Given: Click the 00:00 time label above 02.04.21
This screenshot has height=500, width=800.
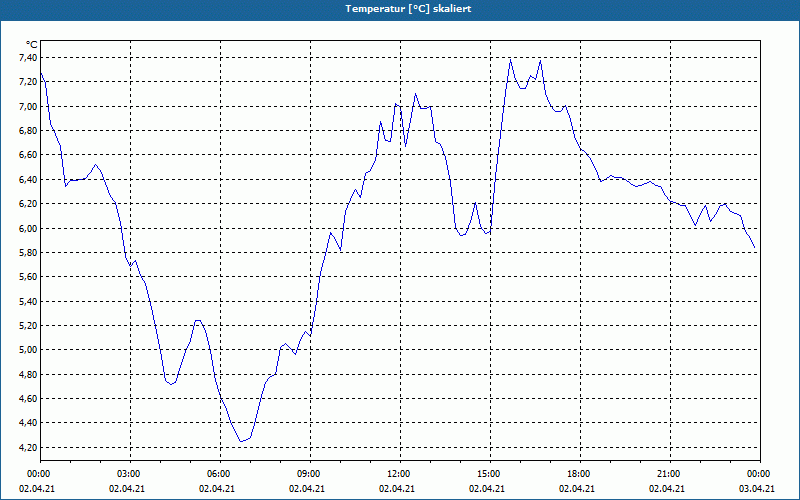Looking at the screenshot, I should coord(40,474).
